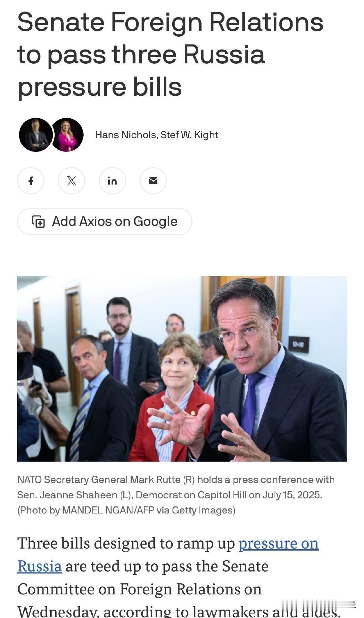Click the add-source icon beside Add Axios
The height and width of the screenshot is (618, 364).
pyautogui.click(x=38, y=222)
